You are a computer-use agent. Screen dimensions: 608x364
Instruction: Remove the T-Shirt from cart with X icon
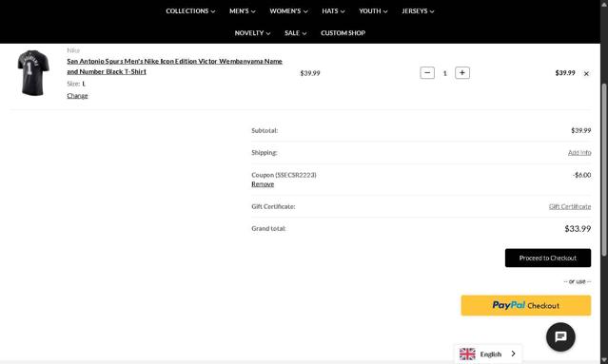[x=586, y=73]
